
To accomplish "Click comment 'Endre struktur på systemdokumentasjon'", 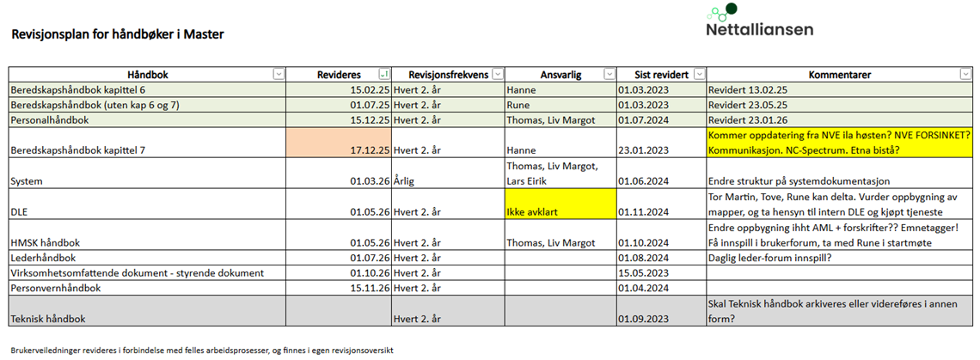I will pyautogui.click(x=839, y=173).
